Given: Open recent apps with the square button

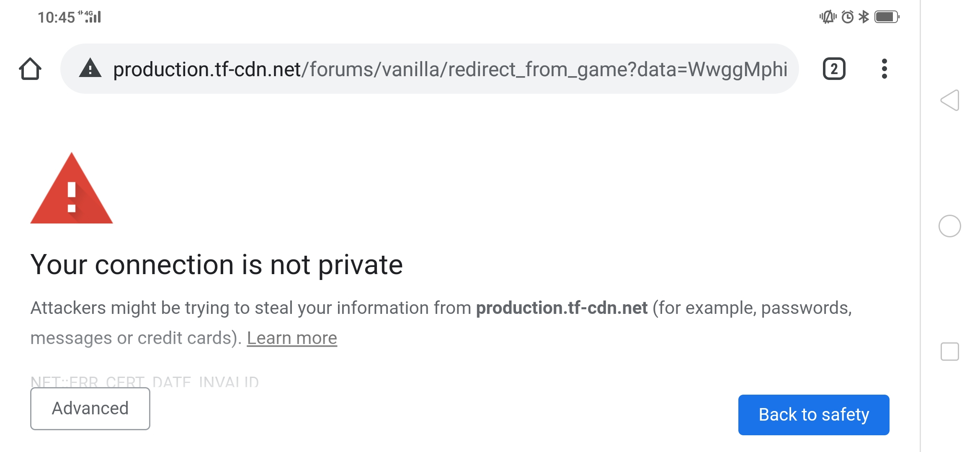Looking at the screenshot, I should point(949,352).
